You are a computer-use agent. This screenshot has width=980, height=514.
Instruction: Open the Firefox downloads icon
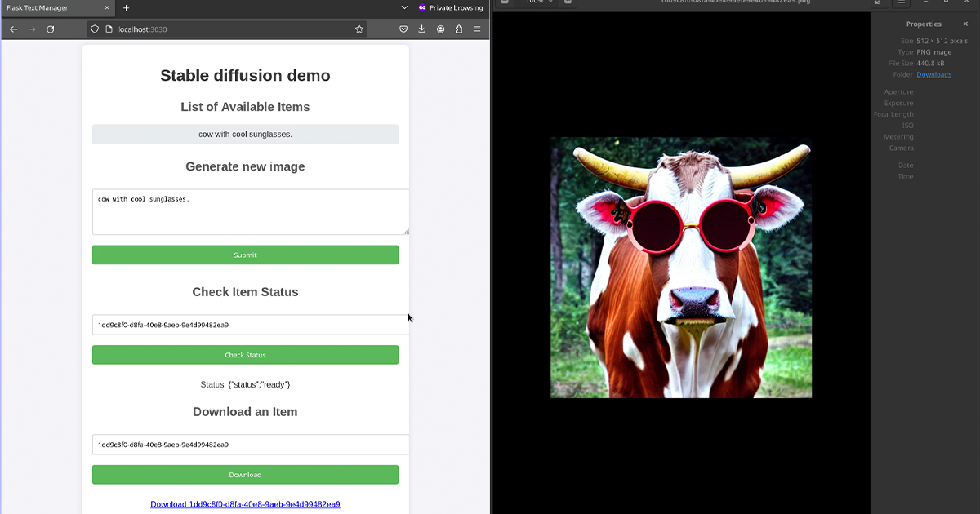[422, 29]
